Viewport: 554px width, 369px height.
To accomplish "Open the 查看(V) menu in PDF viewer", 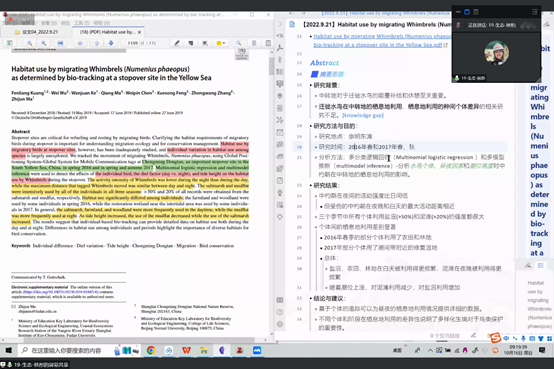I will 49,23.
